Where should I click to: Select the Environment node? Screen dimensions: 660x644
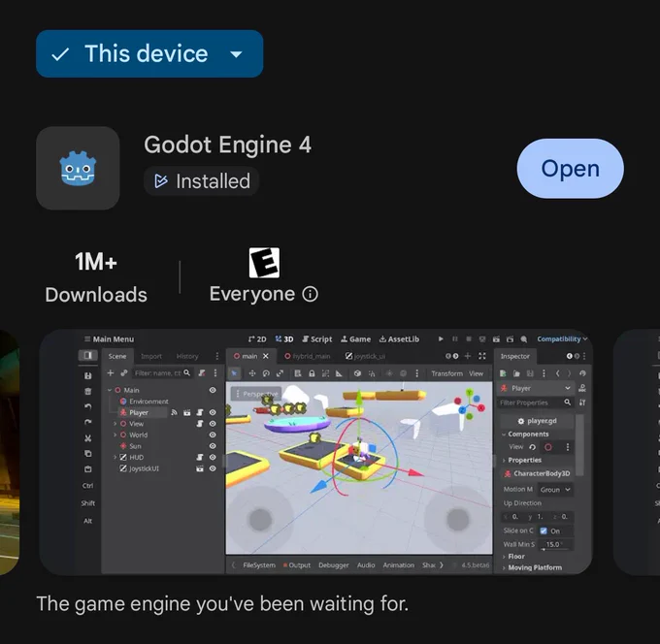click(144, 402)
